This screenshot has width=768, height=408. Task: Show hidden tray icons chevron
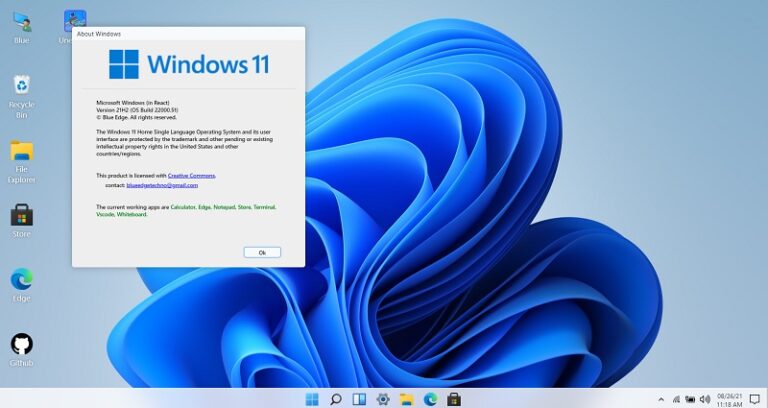[x=661, y=400]
